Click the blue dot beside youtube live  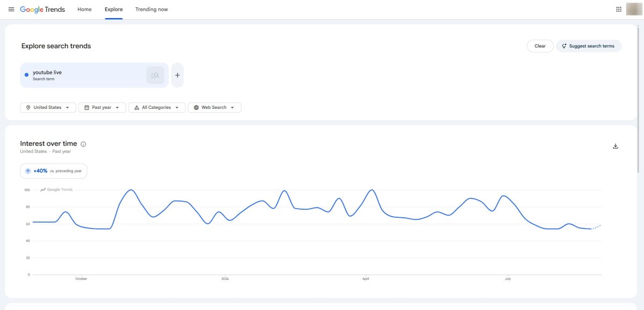click(x=26, y=75)
